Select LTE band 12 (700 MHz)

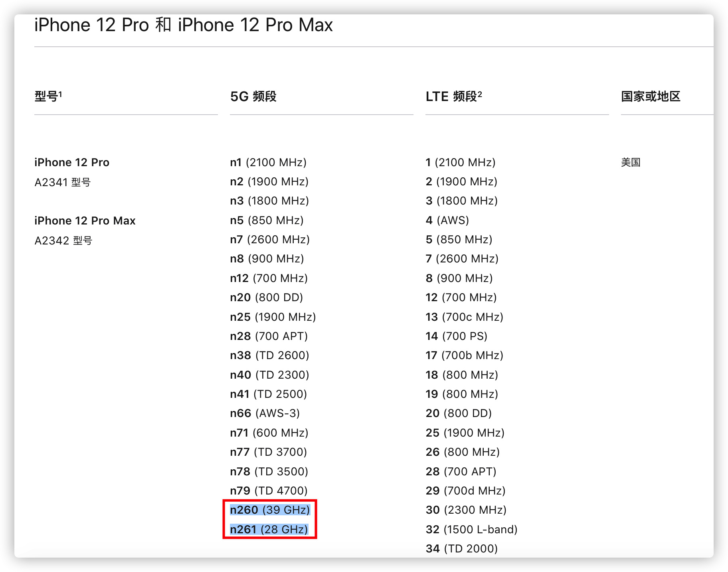pyautogui.click(x=461, y=297)
